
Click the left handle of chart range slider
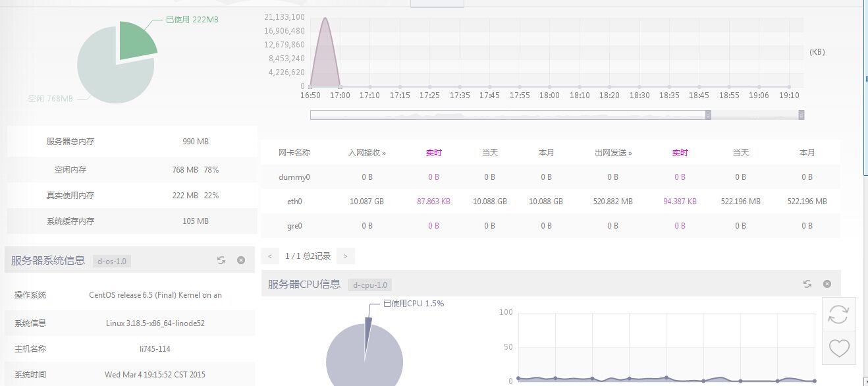click(708, 115)
